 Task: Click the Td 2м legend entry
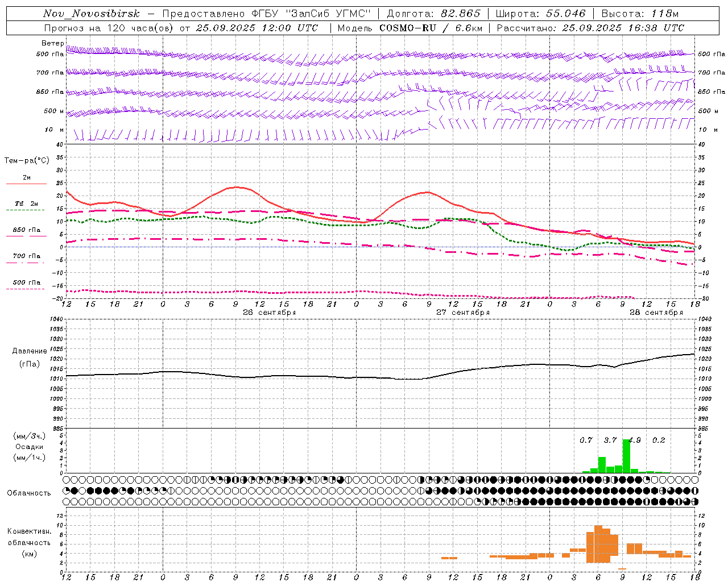(x=26, y=203)
